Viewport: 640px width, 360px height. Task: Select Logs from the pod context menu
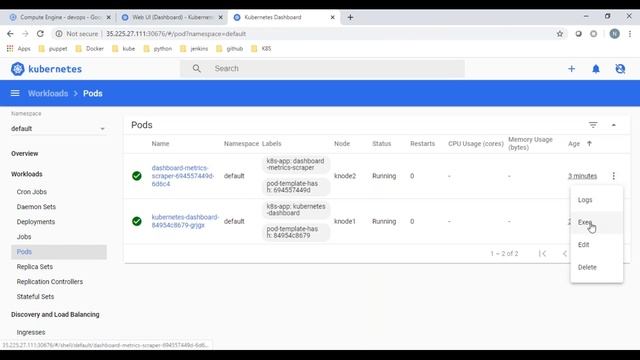point(597,200)
